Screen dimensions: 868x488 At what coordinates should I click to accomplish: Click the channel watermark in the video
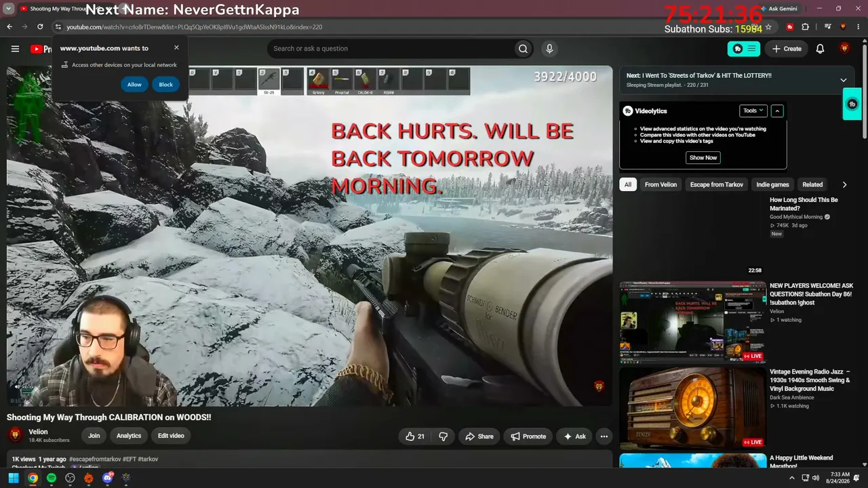[599, 386]
